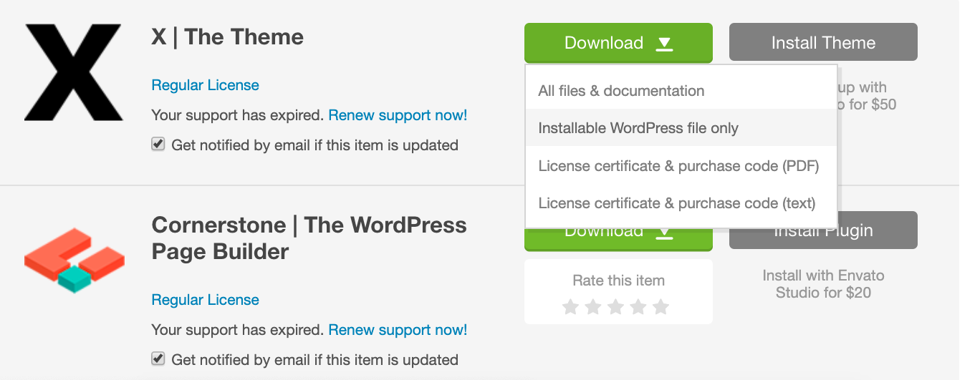Click Renew support now for X theme

pyautogui.click(x=398, y=115)
